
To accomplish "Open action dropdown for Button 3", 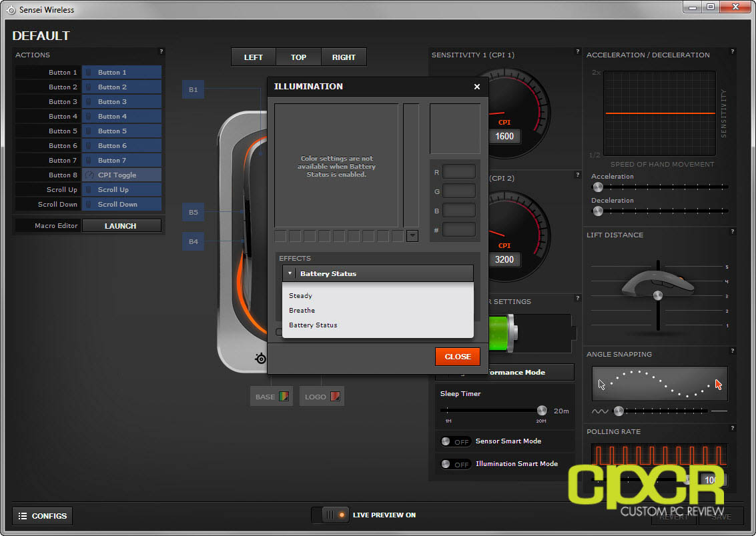I will (121, 101).
